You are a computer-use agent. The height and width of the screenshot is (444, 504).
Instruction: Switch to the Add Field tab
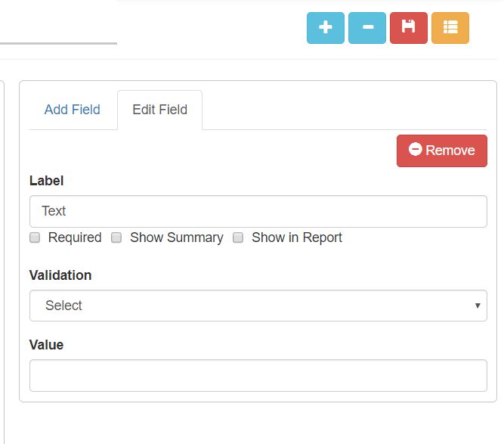coord(73,110)
